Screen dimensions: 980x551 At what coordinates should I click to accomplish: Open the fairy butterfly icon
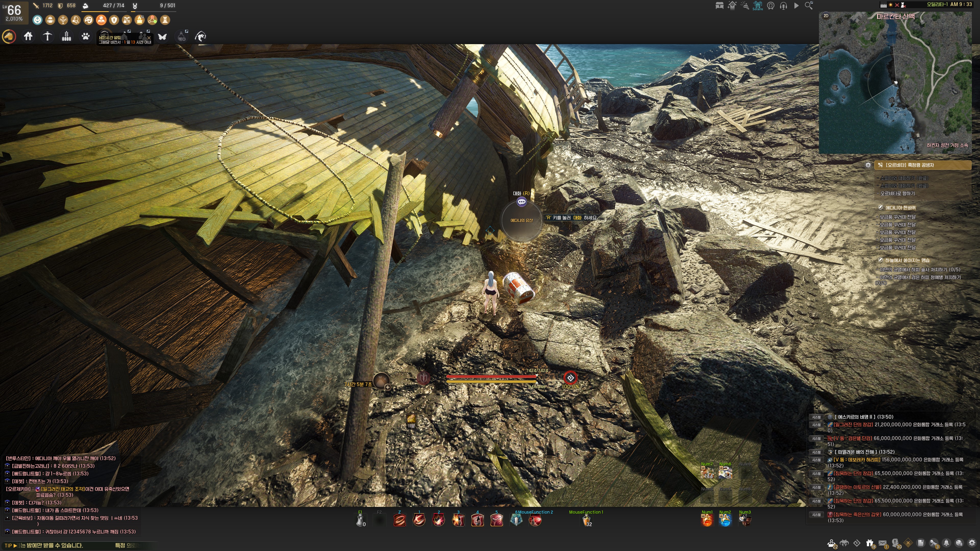(163, 36)
